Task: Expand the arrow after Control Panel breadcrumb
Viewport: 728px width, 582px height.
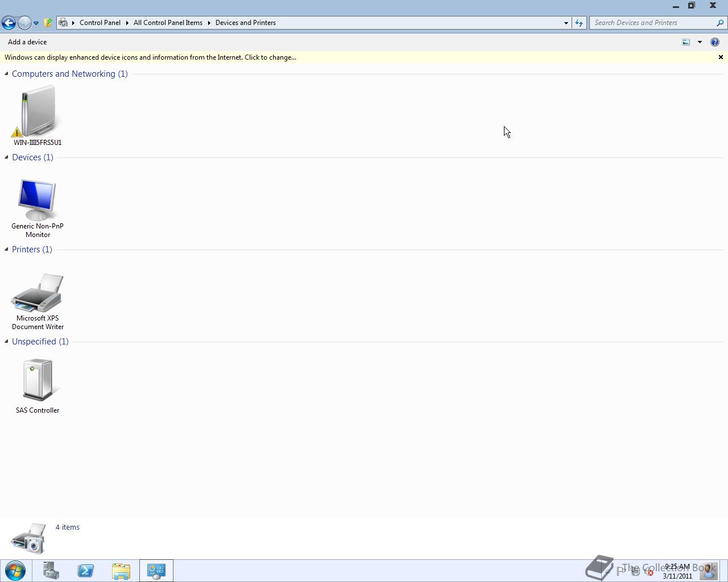Action: [127, 23]
